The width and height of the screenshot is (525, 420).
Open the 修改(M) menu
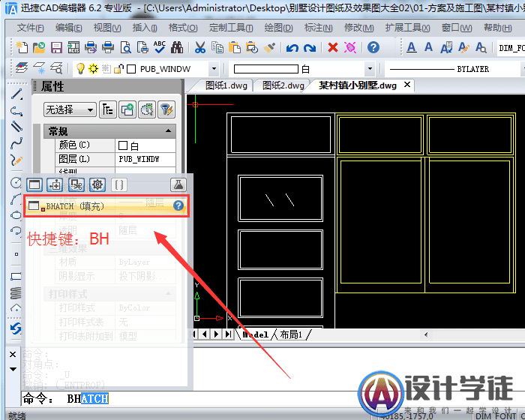[x=359, y=28]
